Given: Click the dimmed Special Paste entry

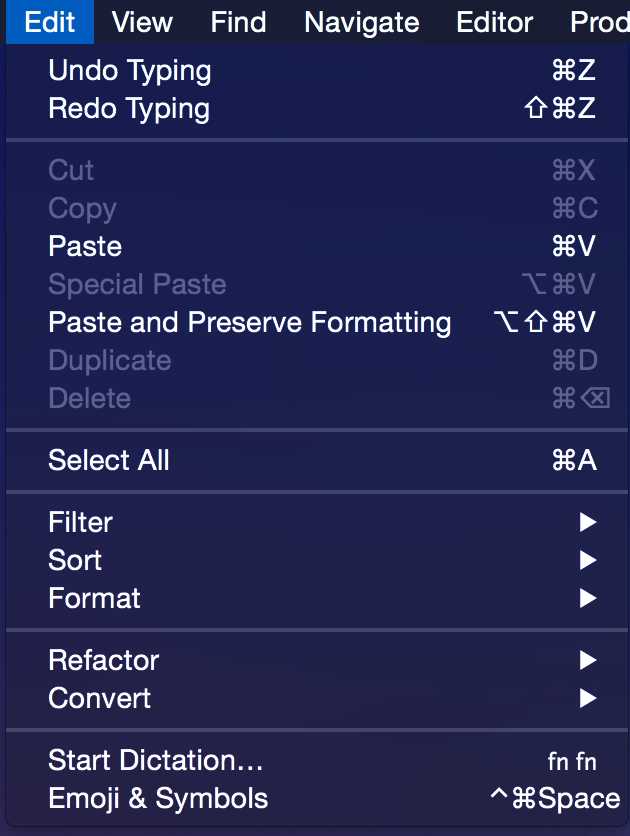Looking at the screenshot, I should pos(317,284).
